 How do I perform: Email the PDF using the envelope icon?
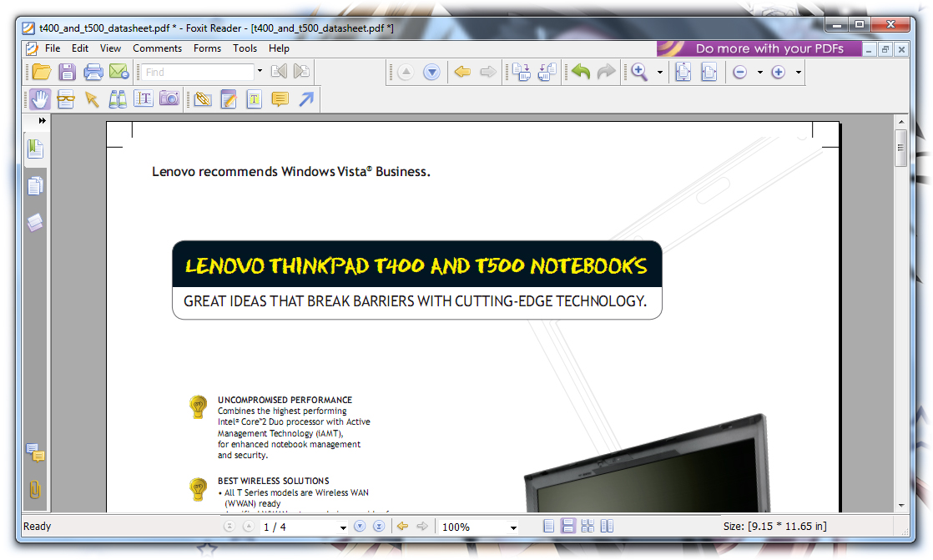(x=119, y=72)
